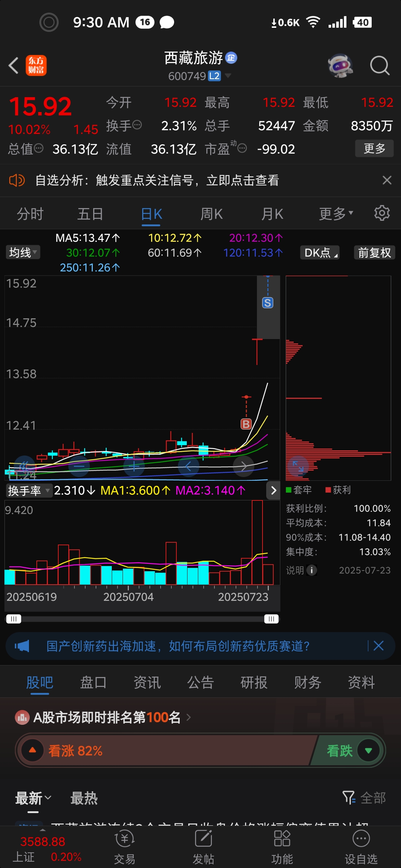Tap the 市盈 info icon
Viewport: 401px width, 868px height.
coord(242,148)
